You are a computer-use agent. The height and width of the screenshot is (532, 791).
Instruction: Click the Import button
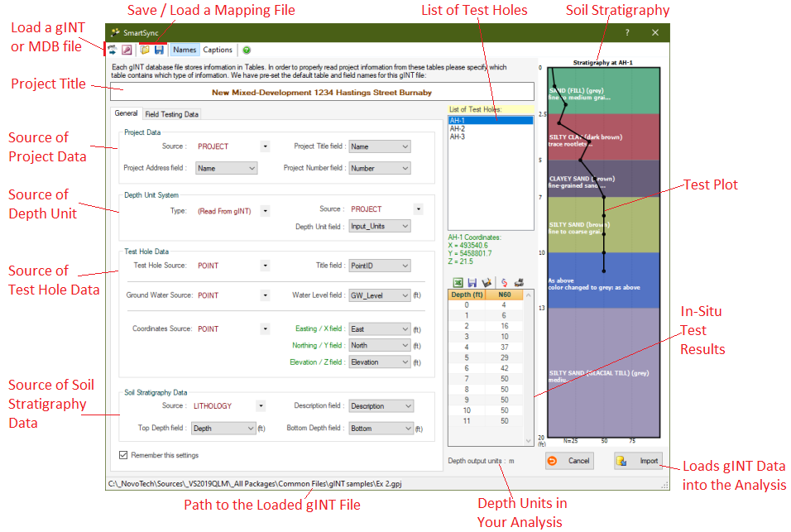click(638, 460)
